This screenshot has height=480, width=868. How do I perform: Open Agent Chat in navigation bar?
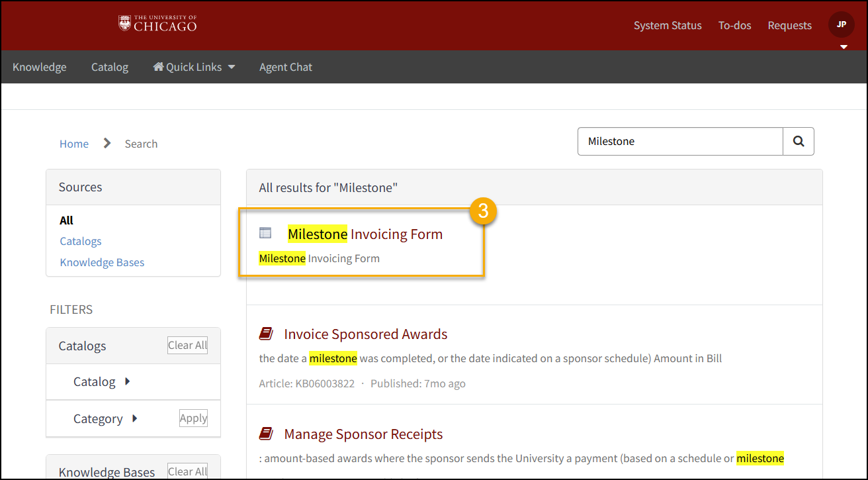(x=286, y=67)
